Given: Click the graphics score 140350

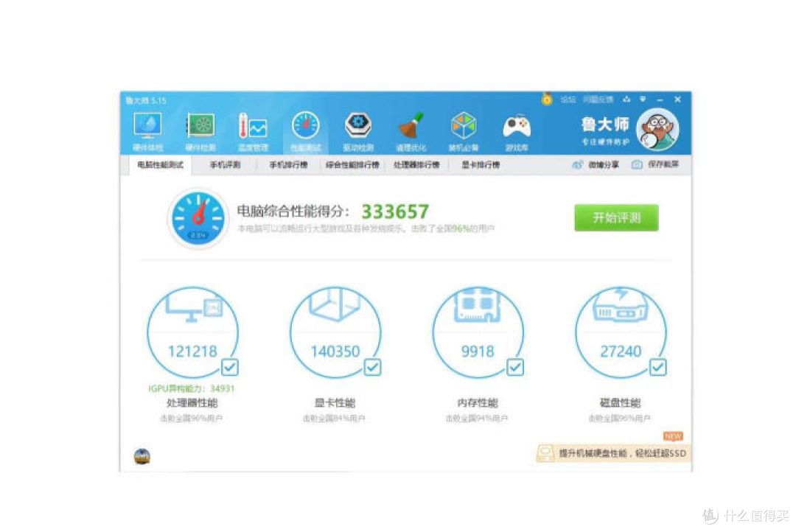Looking at the screenshot, I should [x=335, y=351].
